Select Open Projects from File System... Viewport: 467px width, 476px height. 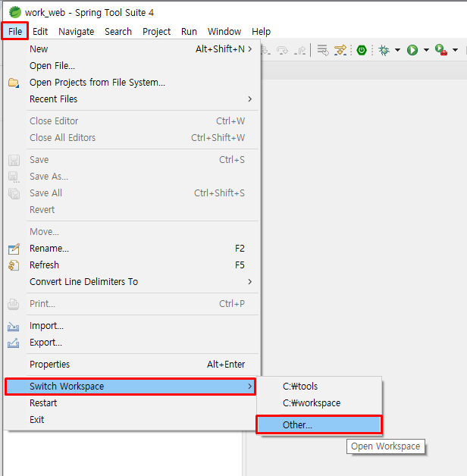(x=132, y=83)
